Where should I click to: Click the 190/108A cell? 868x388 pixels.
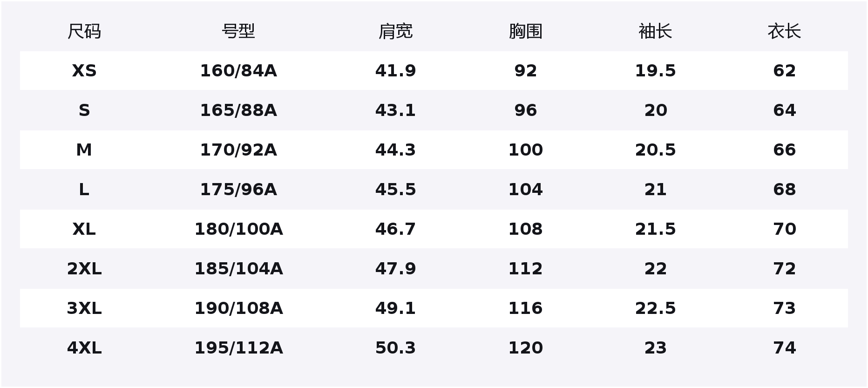click(x=238, y=308)
